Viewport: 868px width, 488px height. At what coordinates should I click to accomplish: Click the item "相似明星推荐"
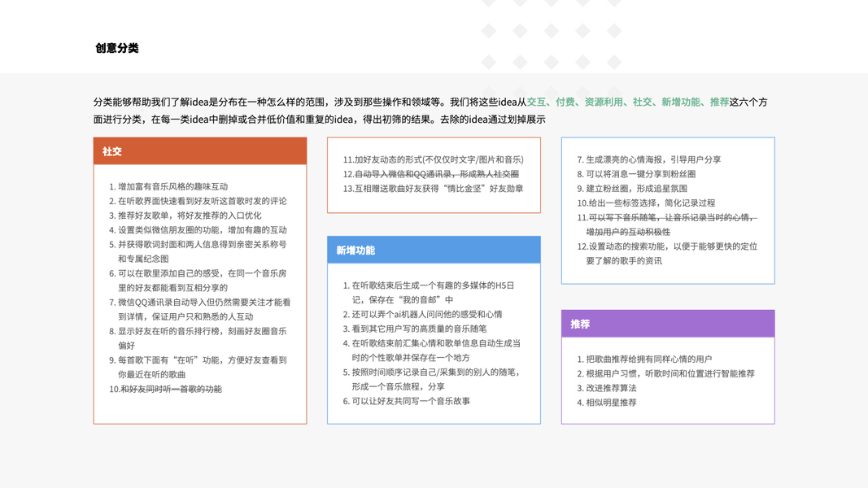pos(607,403)
